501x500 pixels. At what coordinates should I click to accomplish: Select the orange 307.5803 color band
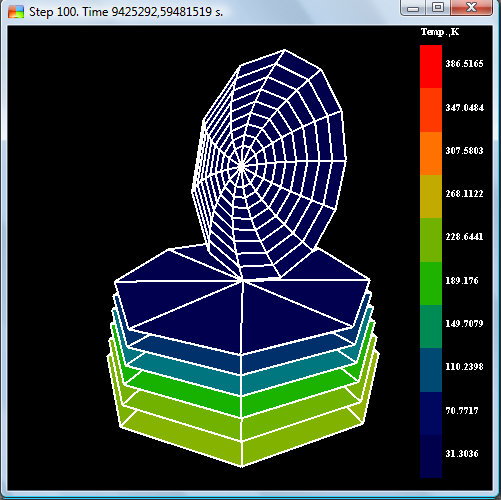click(431, 153)
